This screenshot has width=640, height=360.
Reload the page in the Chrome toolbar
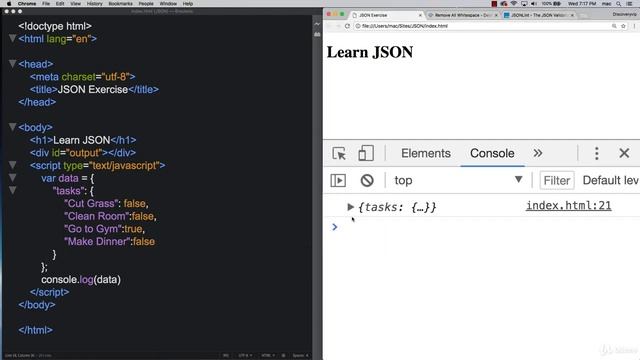[x=347, y=26]
